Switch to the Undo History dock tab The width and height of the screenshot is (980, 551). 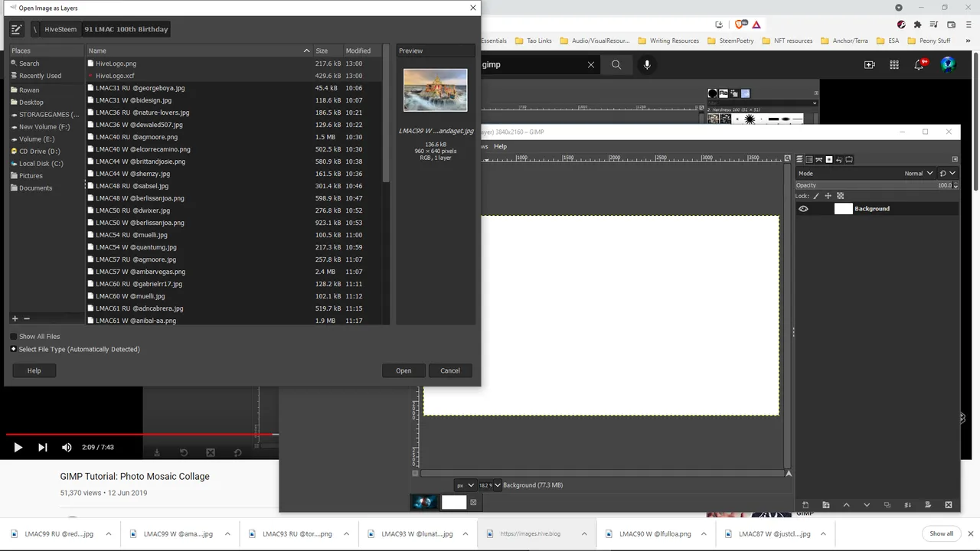[x=839, y=160]
